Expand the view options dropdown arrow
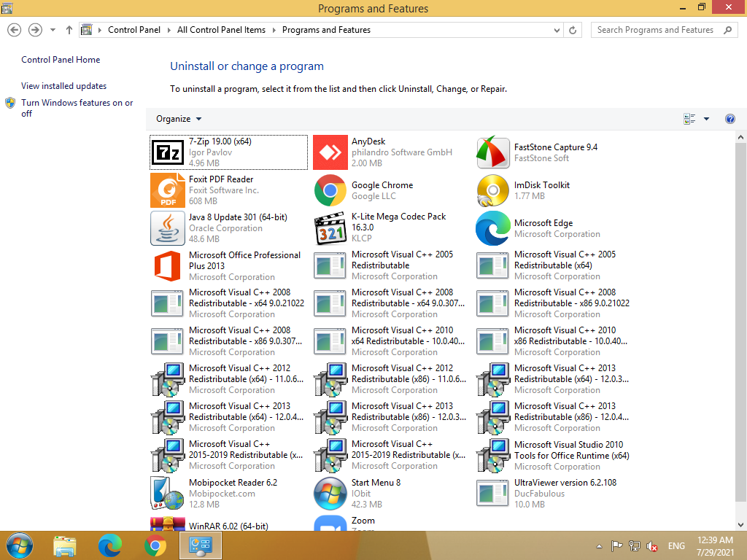This screenshot has width=747, height=560. pyautogui.click(x=706, y=119)
